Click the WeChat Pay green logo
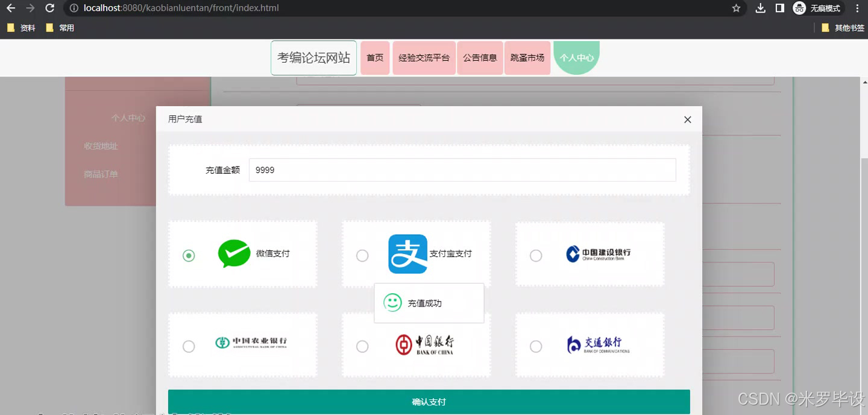Image resolution: width=868 pixels, height=415 pixels. pyautogui.click(x=234, y=253)
